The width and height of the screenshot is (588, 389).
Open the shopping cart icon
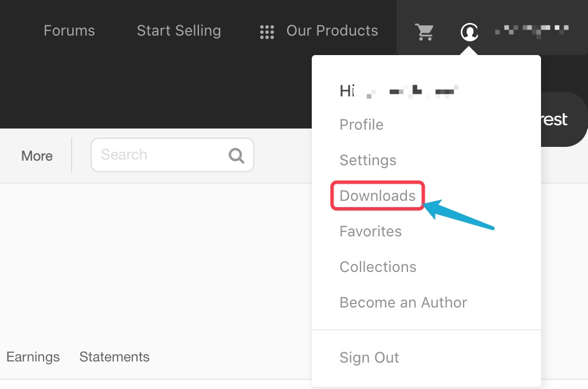424,32
